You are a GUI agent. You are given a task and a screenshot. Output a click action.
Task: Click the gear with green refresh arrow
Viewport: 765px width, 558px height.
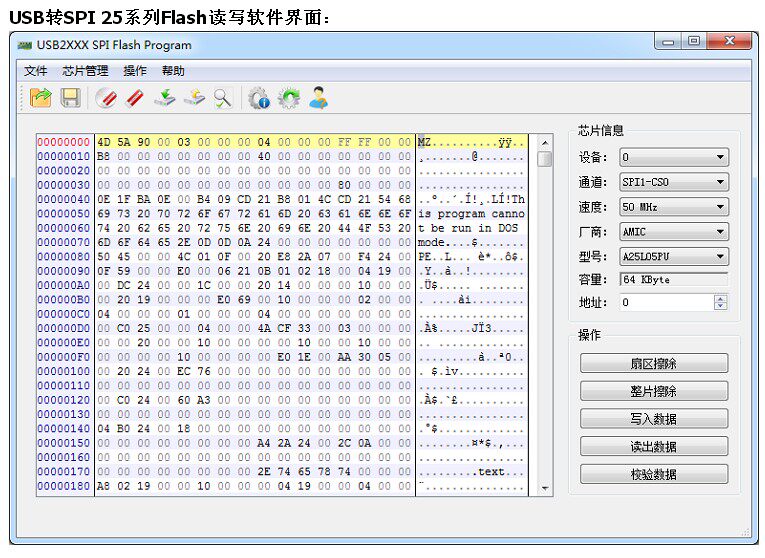[289, 98]
